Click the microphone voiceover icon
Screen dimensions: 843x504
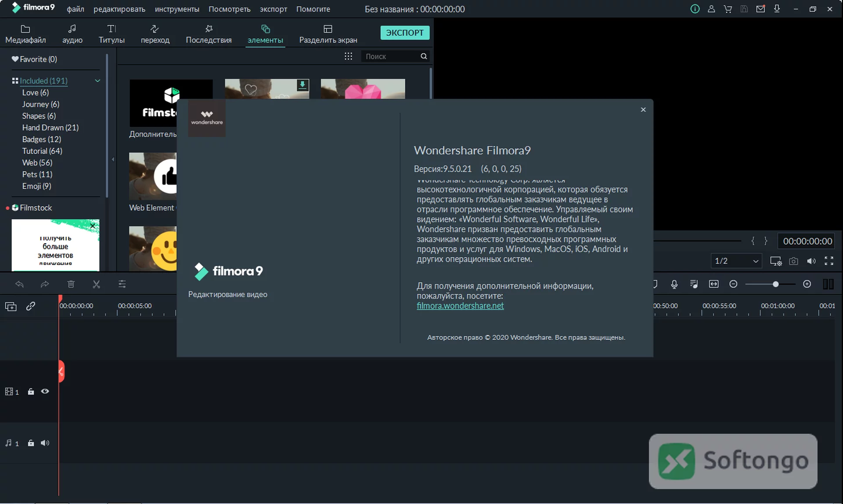(x=674, y=284)
